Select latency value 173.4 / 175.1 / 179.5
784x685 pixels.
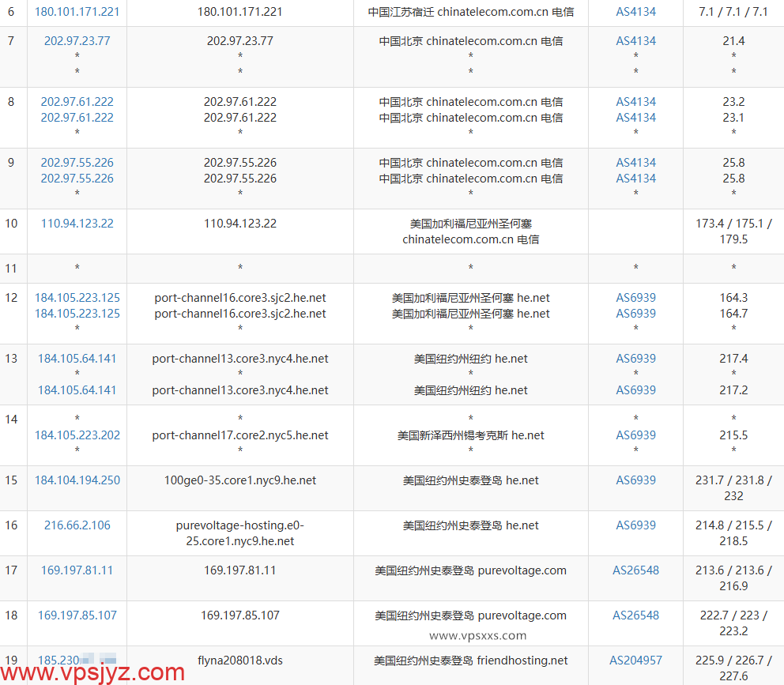point(733,231)
